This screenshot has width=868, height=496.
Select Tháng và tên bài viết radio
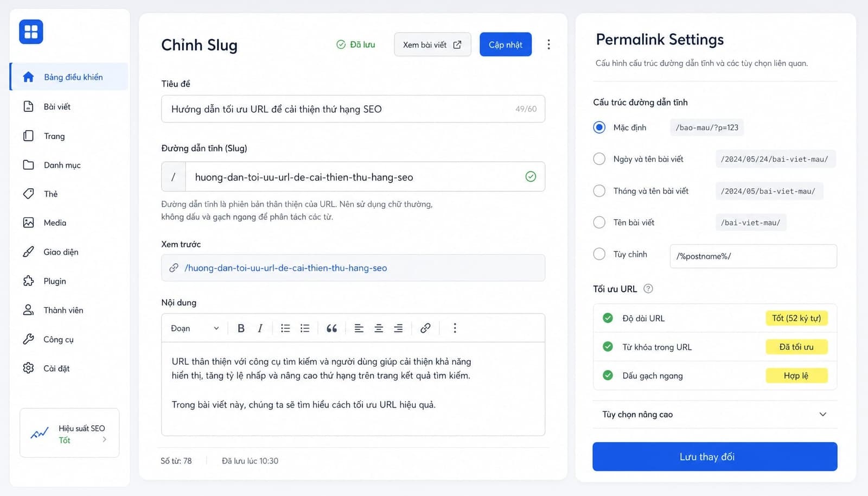[599, 191]
